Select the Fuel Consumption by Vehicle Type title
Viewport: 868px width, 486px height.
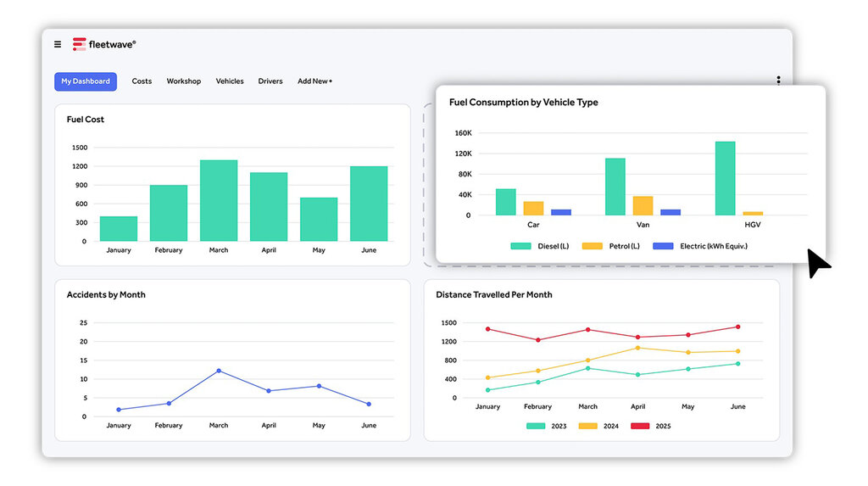point(523,103)
